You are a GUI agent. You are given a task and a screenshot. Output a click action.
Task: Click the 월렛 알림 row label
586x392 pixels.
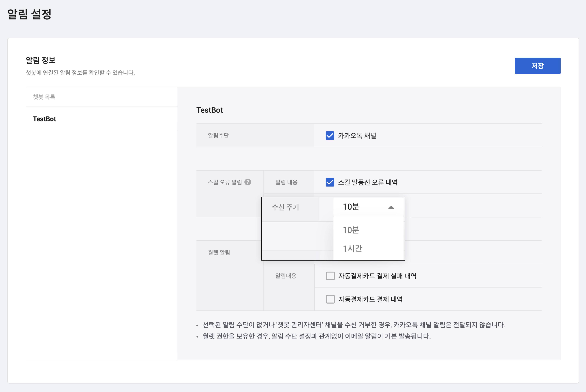[x=219, y=252]
